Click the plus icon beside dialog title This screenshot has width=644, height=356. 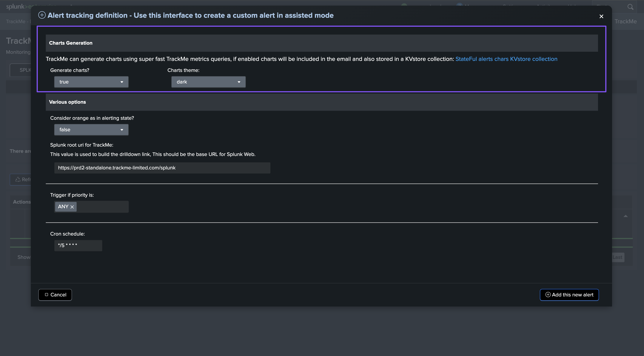click(42, 15)
